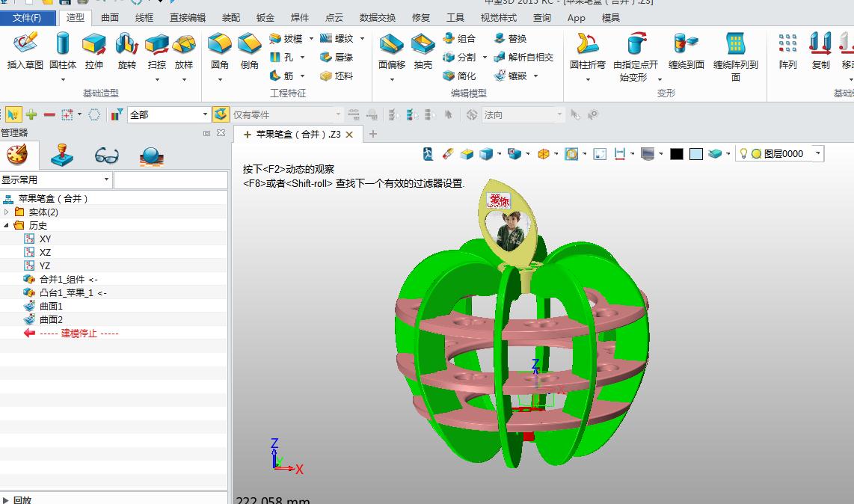
Task: Select the Resolve Self-Intersection (解析自相交) tool
Action: pyautogui.click(x=523, y=58)
